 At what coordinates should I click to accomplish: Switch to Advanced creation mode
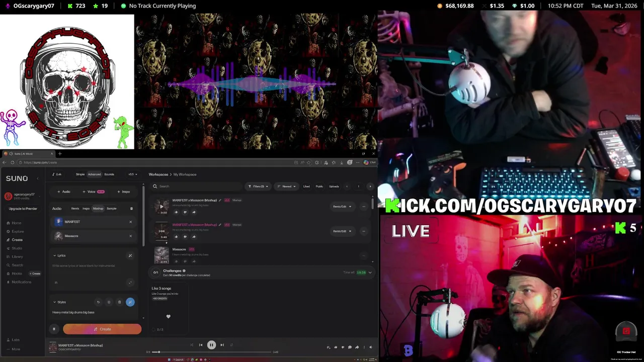coord(94,174)
